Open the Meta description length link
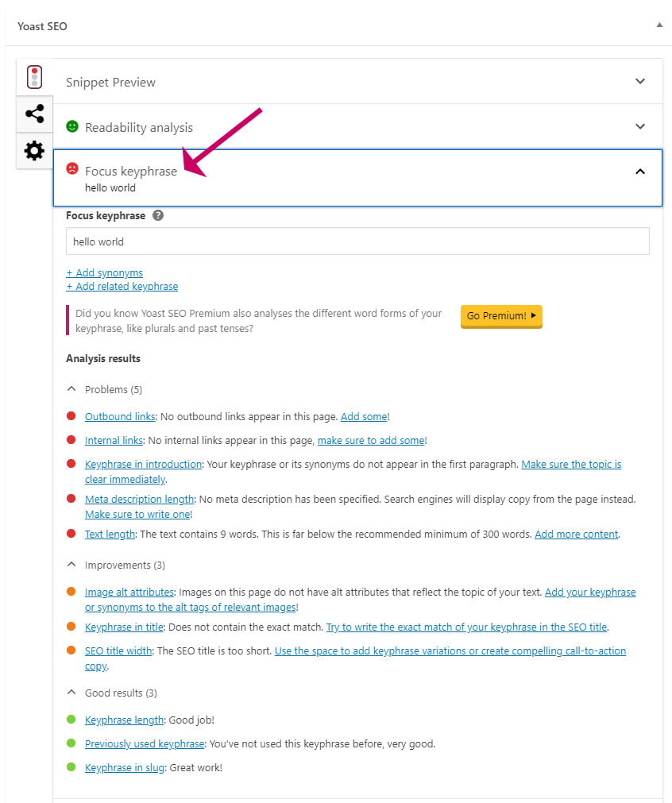This screenshot has height=803, width=672. (x=139, y=500)
